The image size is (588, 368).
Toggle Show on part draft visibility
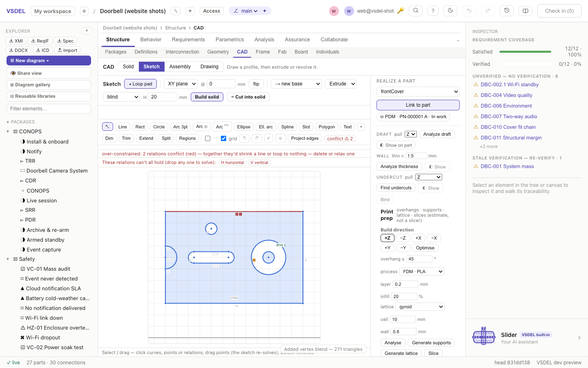(396, 145)
